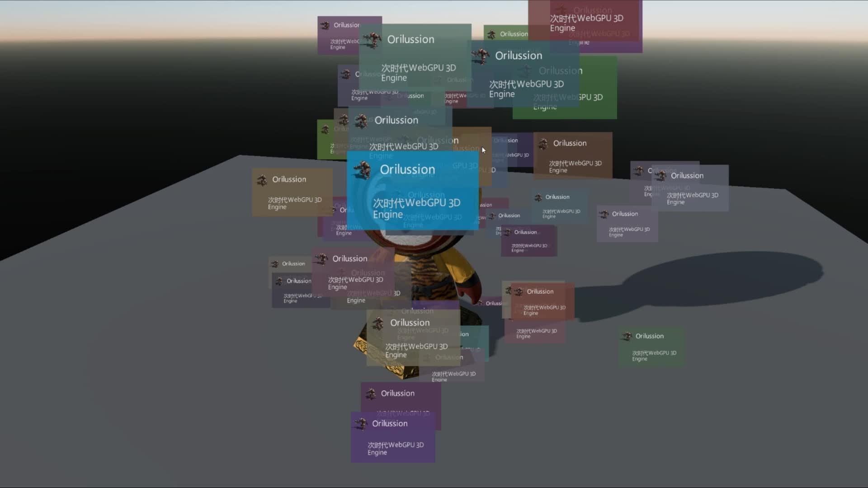Screen dimensions: 868x488
Task: Click the character icon on bright blue panel
Action: coord(363,170)
